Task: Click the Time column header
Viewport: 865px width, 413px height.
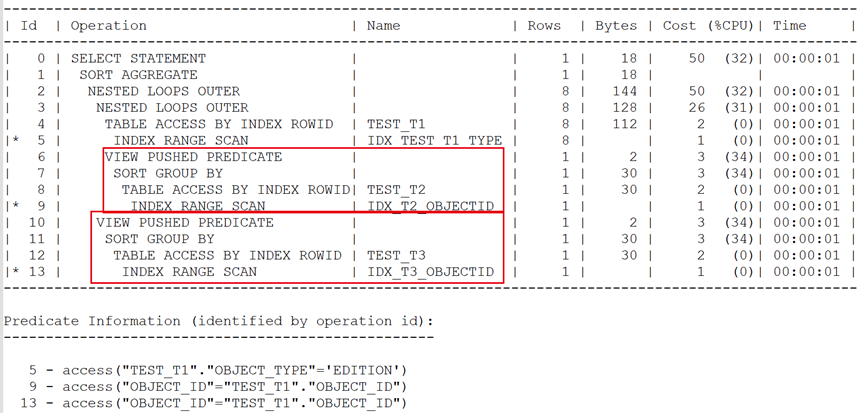Action: [x=789, y=26]
